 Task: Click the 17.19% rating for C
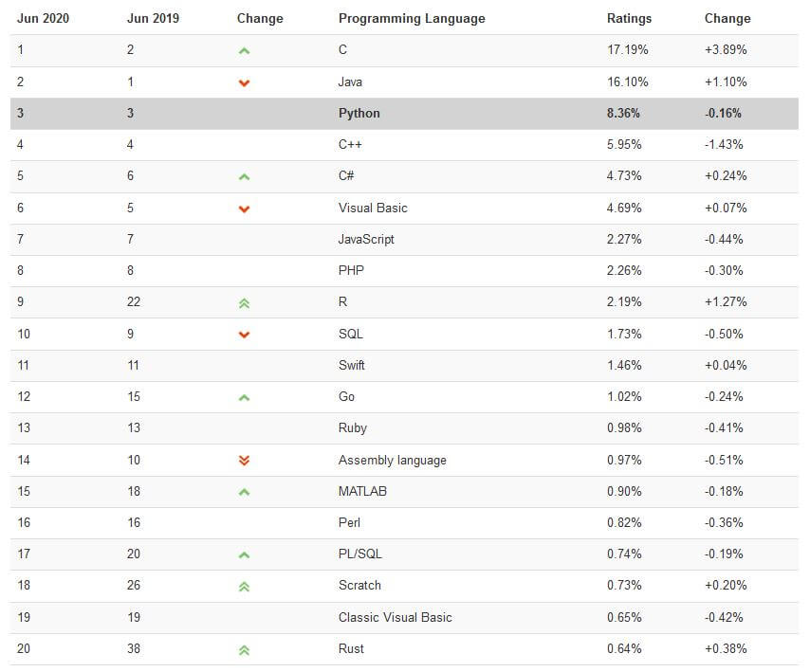[x=627, y=50]
